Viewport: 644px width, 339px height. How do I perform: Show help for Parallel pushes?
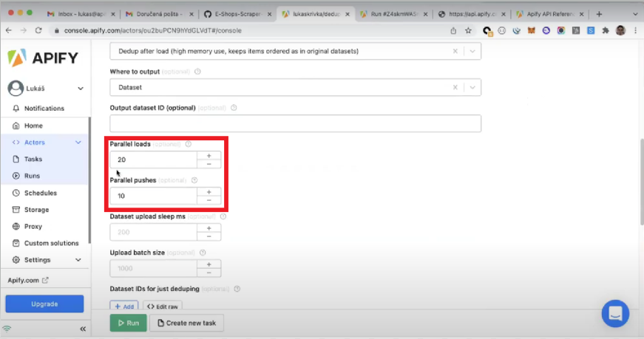coord(194,180)
